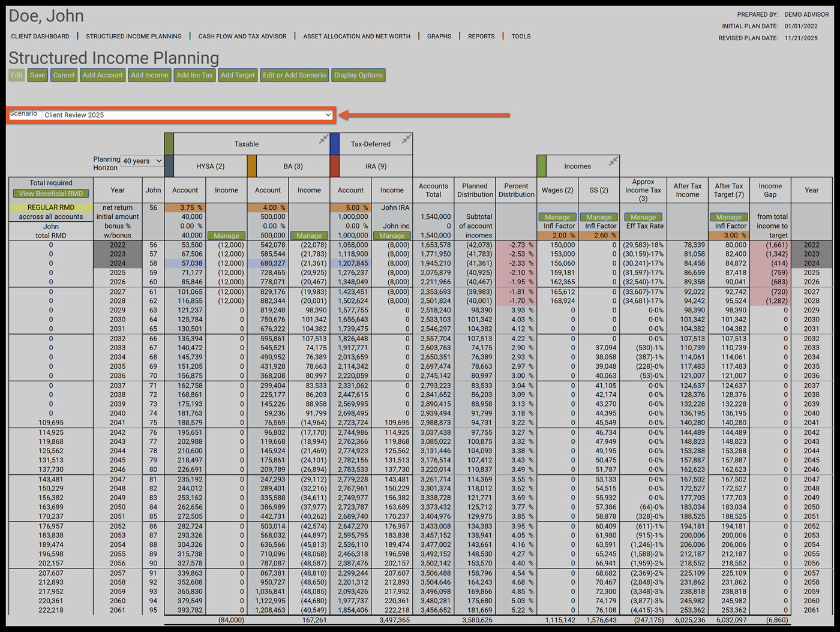
Task: Collapse the Tax-Deferred group using its arrows icon
Action: click(x=406, y=139)
